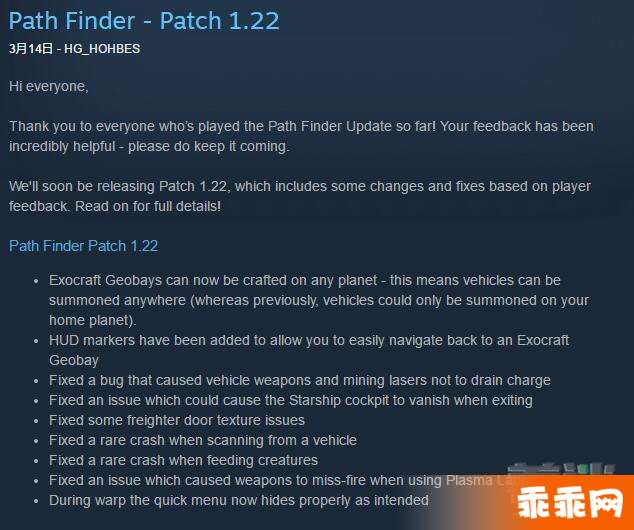Screen dimensions: 634x530
Task: Click the HUD markers bullet point text
Action: tap(309, 350)
